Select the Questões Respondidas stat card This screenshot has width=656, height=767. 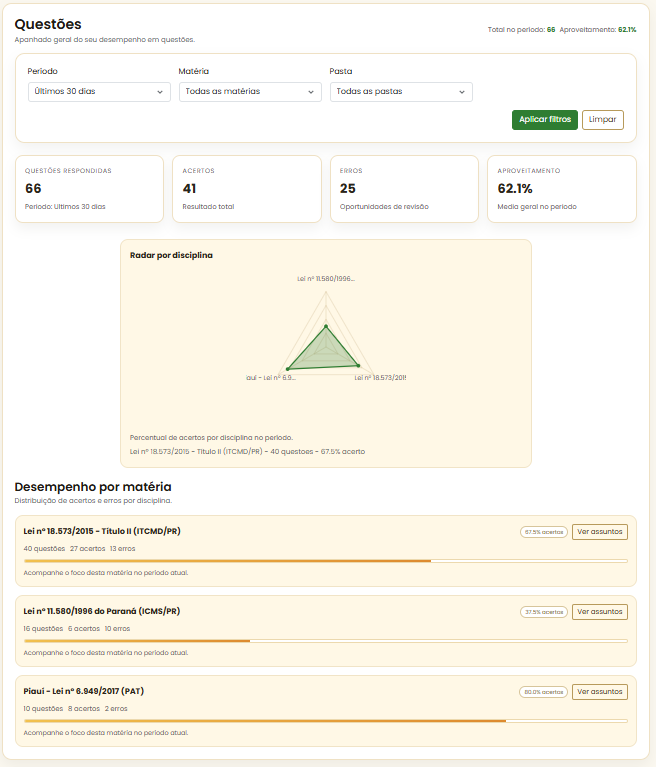click(89, 188)
